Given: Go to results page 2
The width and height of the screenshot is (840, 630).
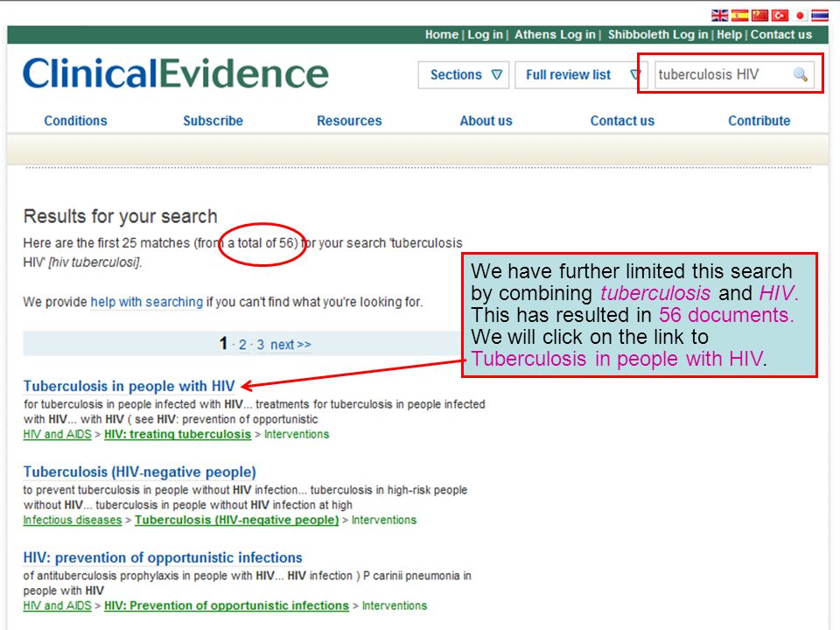Looking at the screenshot, I should click(242, 345).
